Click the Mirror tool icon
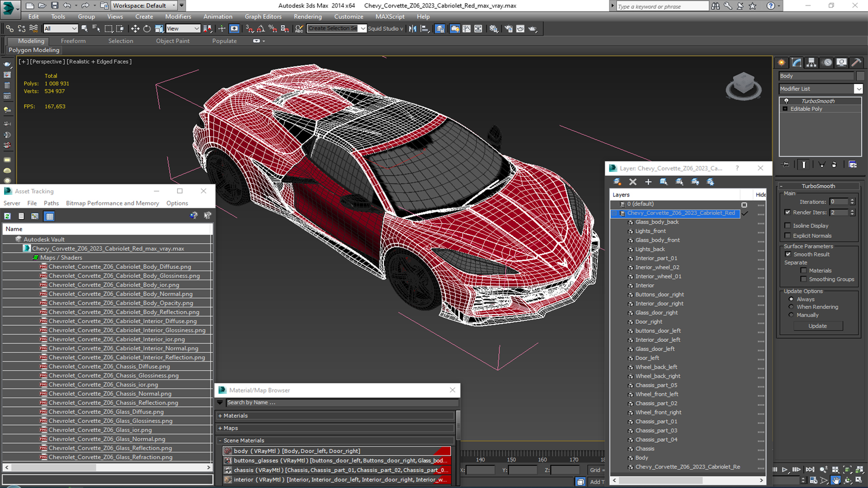 [x=412, y=28]
